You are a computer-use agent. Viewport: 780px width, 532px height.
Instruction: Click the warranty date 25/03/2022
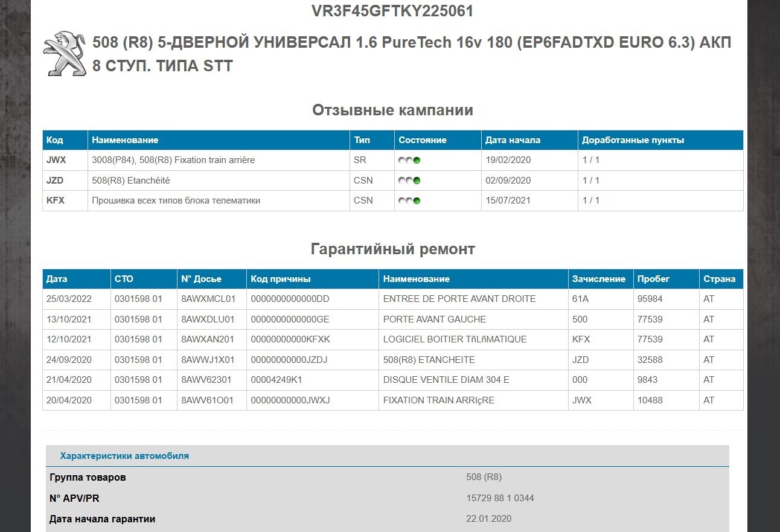pyautogui.click(x=69, y=299)
